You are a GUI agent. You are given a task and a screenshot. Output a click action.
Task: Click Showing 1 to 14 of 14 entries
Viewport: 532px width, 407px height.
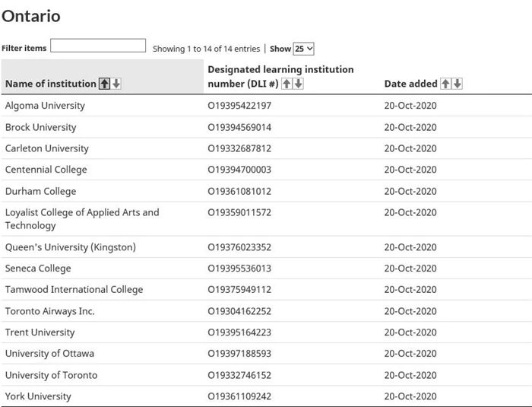(x=206, y=49)
